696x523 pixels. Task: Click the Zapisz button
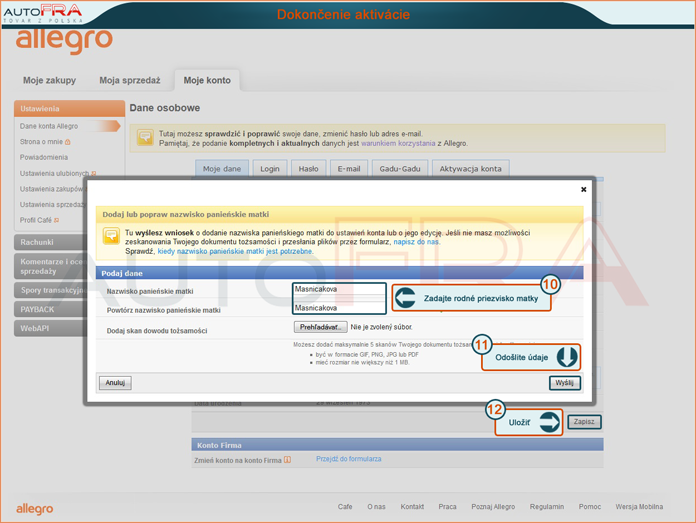tap(584, 422)
